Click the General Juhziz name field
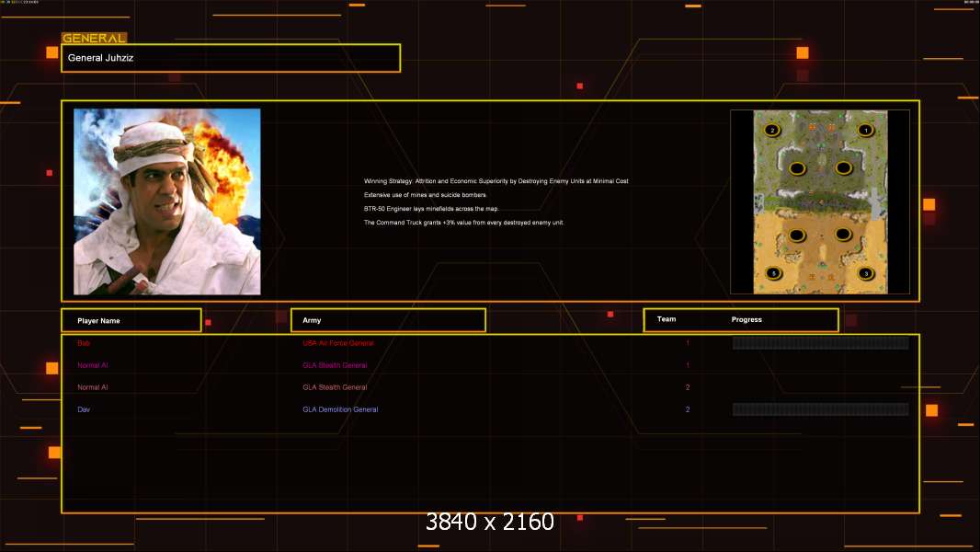Image resolution: width=980 pixels, height=552 pixels. point(231,58)
